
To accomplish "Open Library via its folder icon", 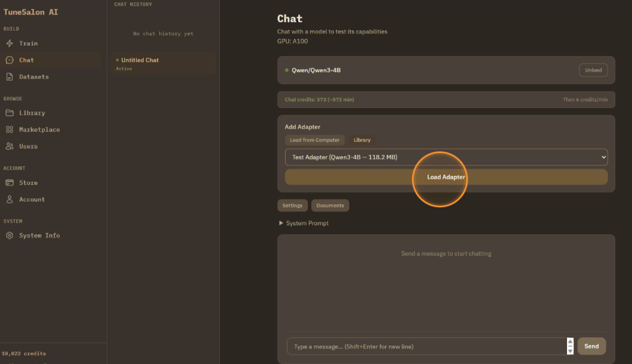I will (x=10, y=113).
